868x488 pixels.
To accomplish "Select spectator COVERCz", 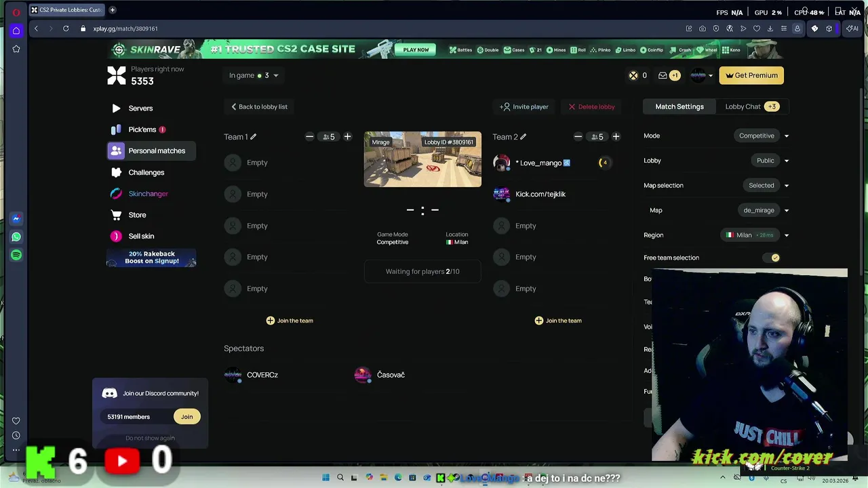I will point(252,375).
